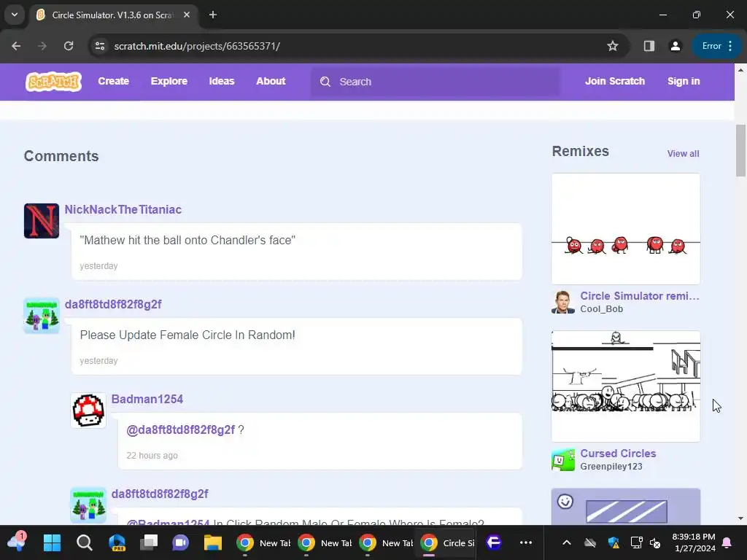Open the About menu item
This screenshot has height=560, width=747.
(x=271, y=82)
